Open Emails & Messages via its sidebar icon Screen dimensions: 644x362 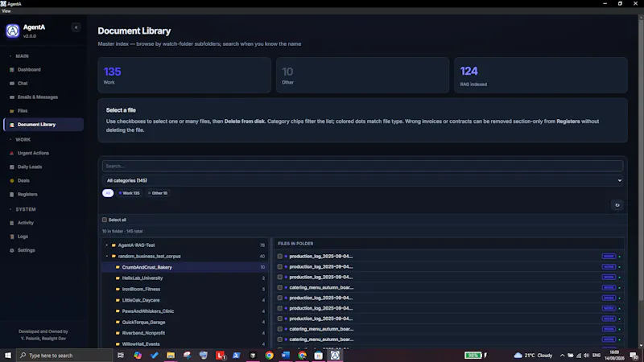click(12, 97)
